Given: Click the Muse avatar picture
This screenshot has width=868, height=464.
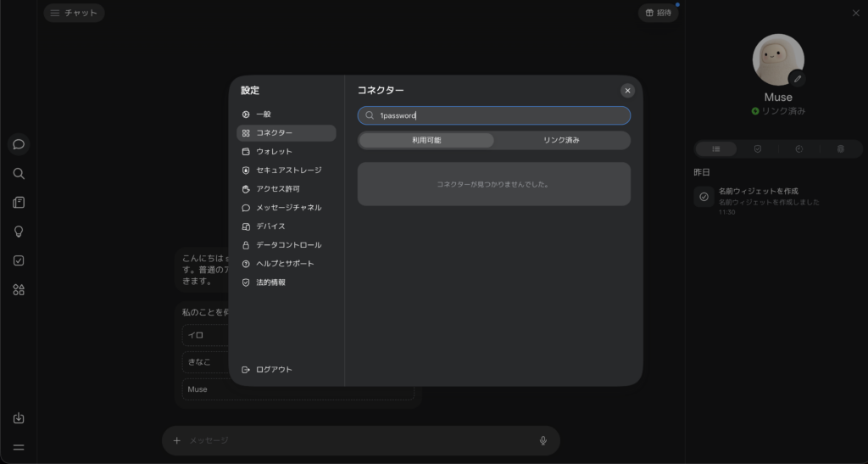Looking at the screenshot, I should (778, 59).
